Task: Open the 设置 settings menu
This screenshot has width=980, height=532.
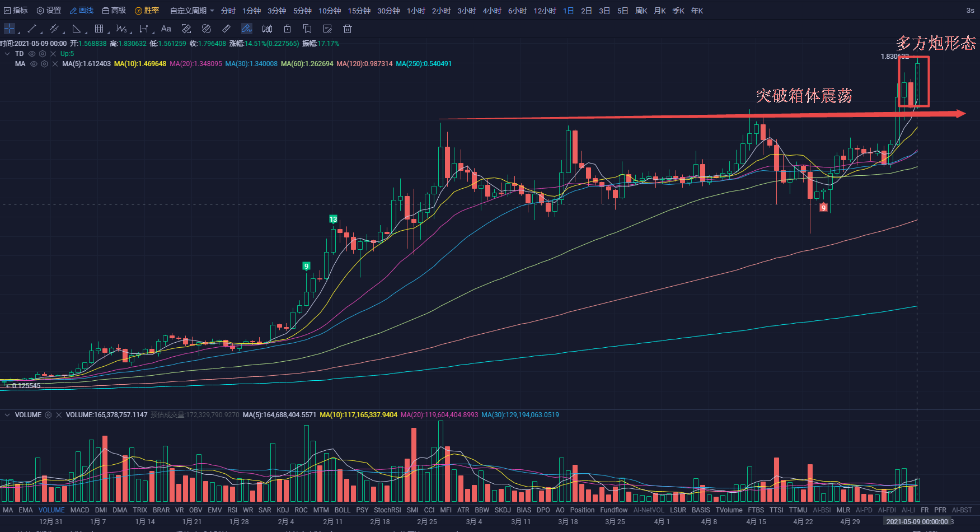Action: point(49,11)
